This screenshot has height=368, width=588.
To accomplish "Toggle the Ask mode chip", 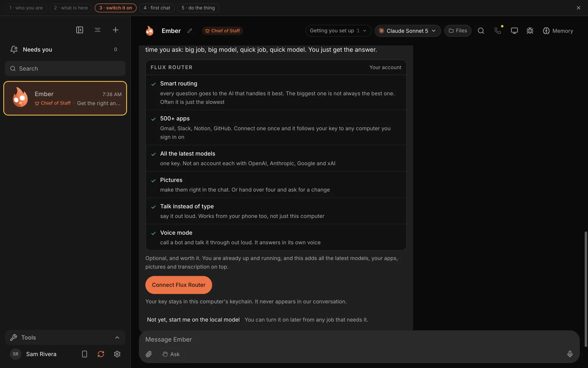I will (171, 354).
